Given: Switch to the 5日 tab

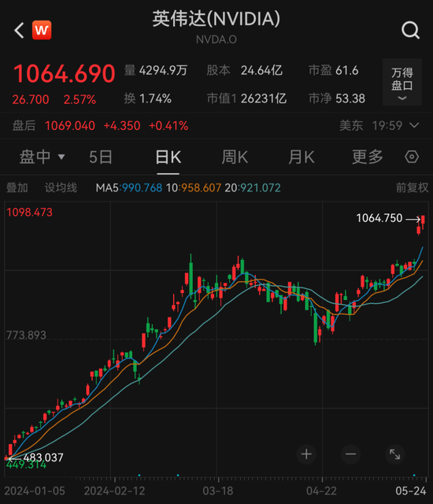Looking at the screenshot, I should point(101,157).
